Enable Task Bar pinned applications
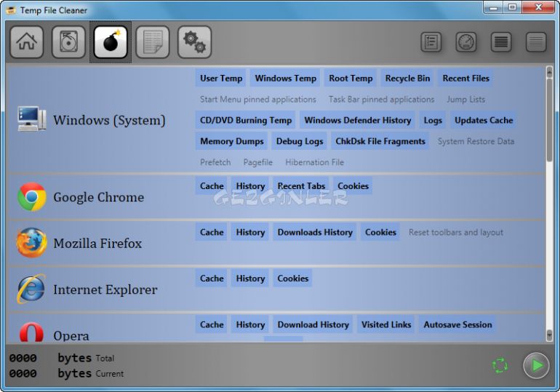 click(x=381, y=99)
